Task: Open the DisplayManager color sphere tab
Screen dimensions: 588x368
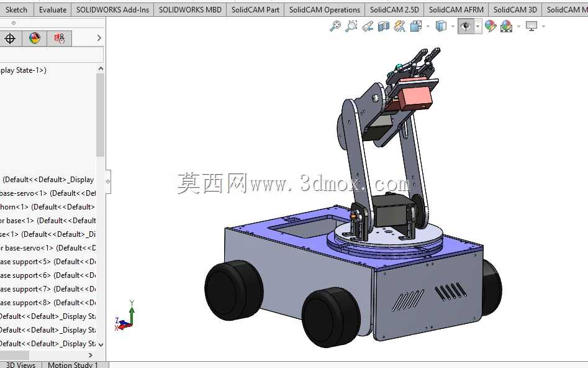Action: (x=35, y=39)
